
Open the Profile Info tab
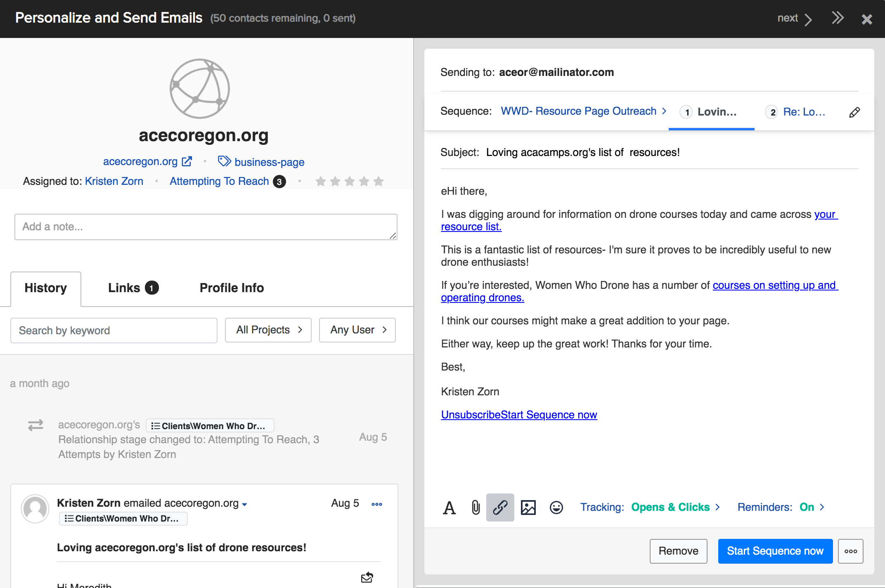coord(232,288)
